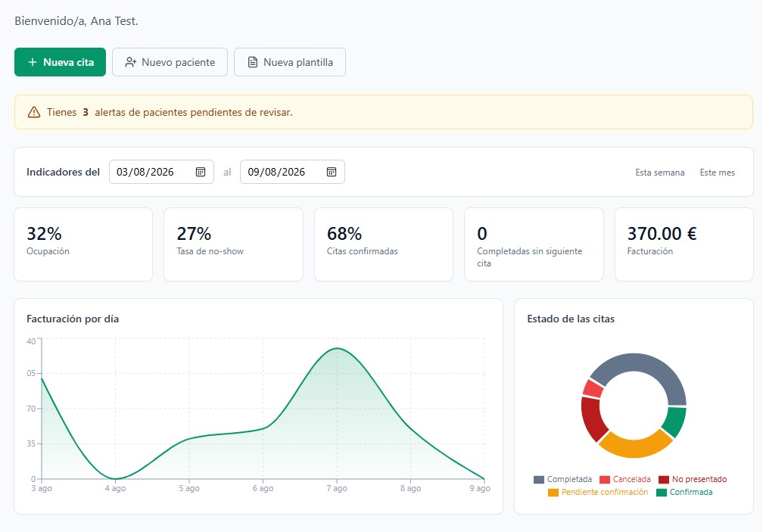Click the Bienvenido/a, Ana Test greeting
Image resolution: width=763 pixels, height=532 pixels.
click(x=76, y=21)
